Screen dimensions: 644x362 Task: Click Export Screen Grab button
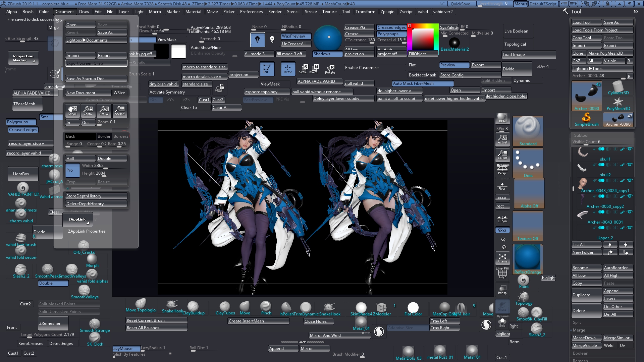(96, 63)
